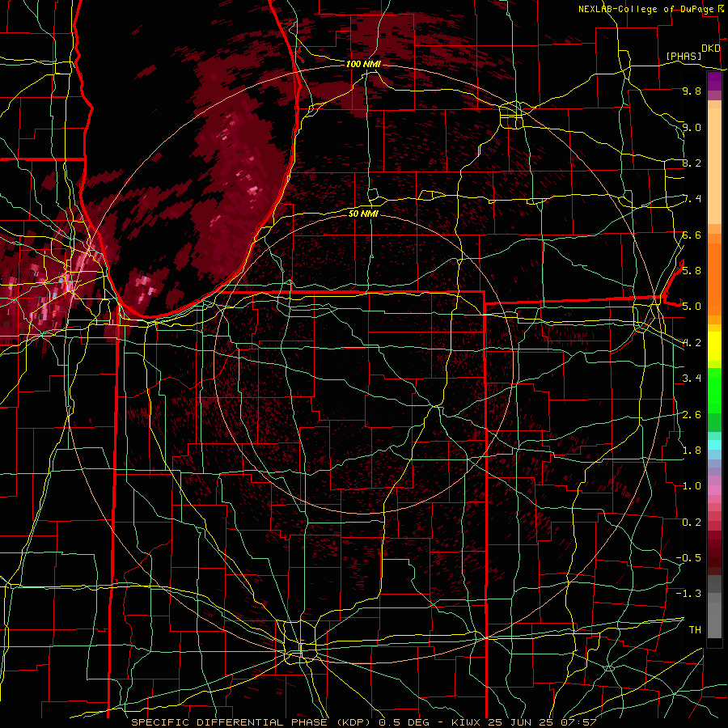Viewport: 728px width, 728px height.
Task: Click the TH label on the color scale
Action: 695,629
